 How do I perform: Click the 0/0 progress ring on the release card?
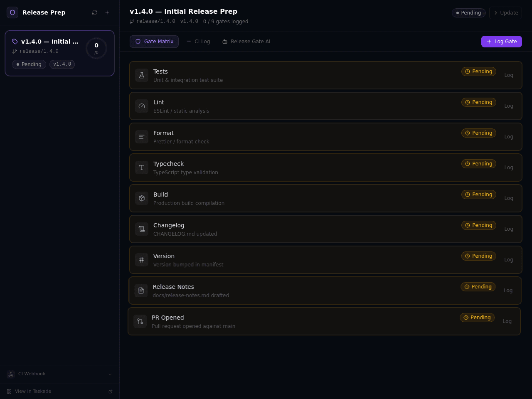pos(96,48)
